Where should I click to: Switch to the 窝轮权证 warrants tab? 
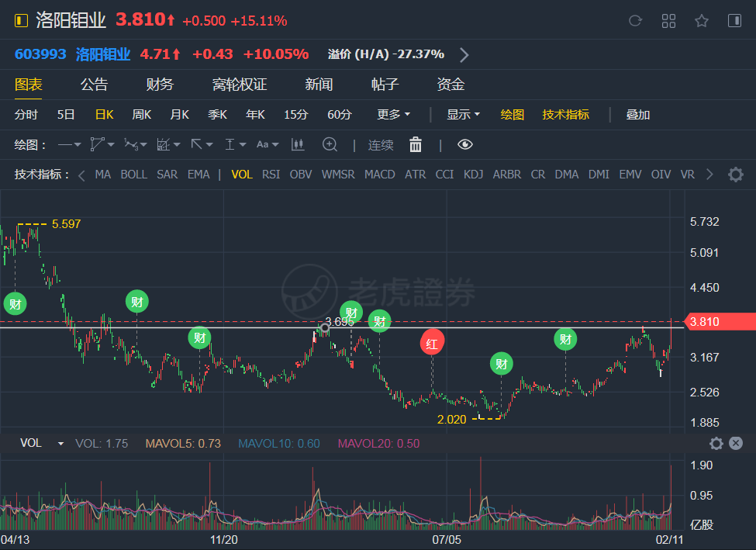tap(240, 85)
